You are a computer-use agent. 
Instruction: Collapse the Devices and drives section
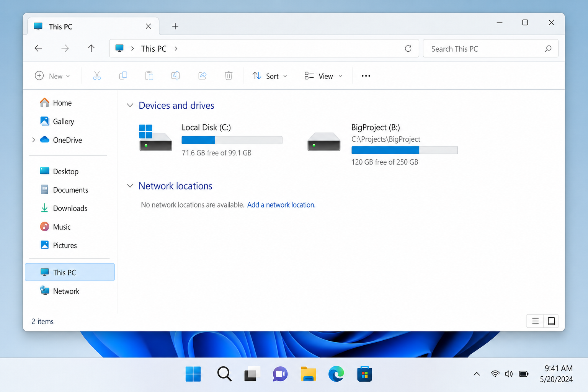130,105
